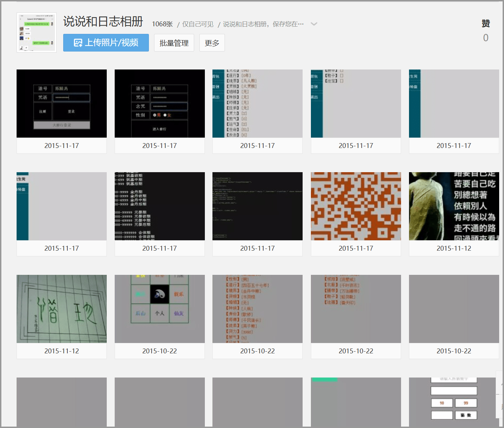
Task: Open the gray photo with green top bar
Action: [x=356, y=402]
